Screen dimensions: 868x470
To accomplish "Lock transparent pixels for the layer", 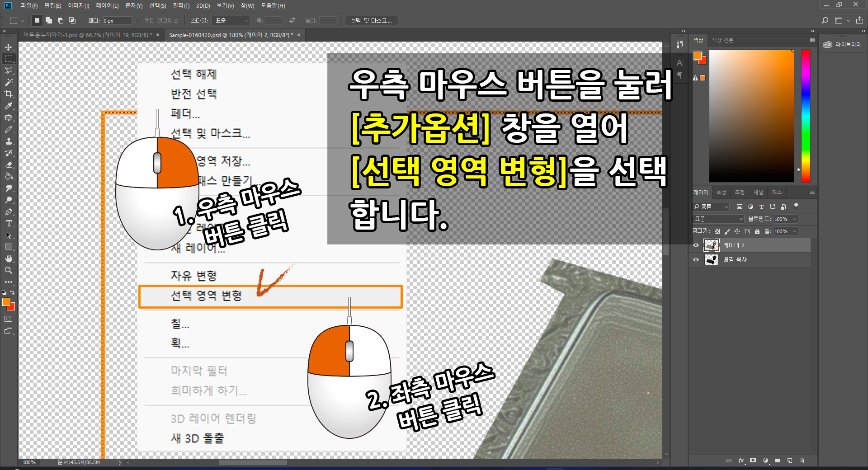I will click(x=717, y=231).
